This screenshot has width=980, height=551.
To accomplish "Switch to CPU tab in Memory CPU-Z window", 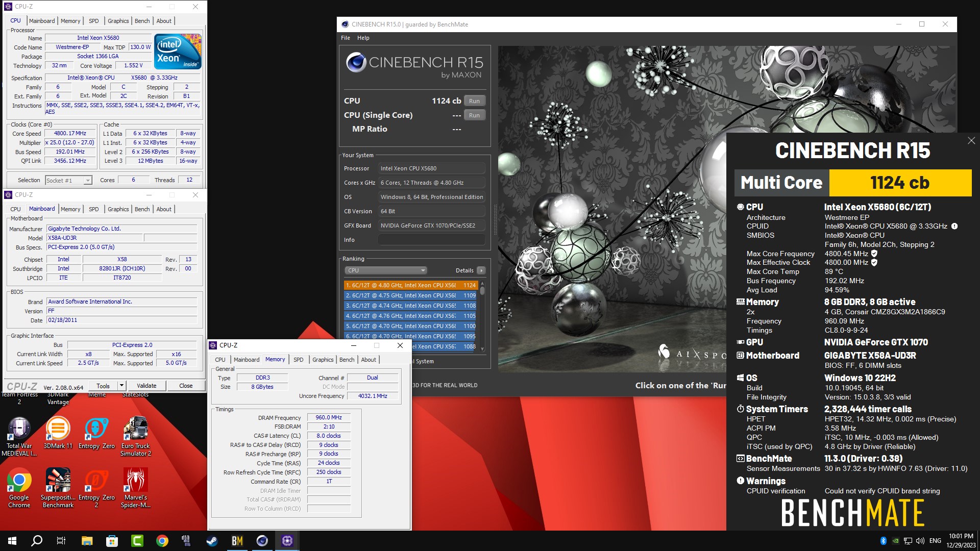I will (x=220, y=360).
